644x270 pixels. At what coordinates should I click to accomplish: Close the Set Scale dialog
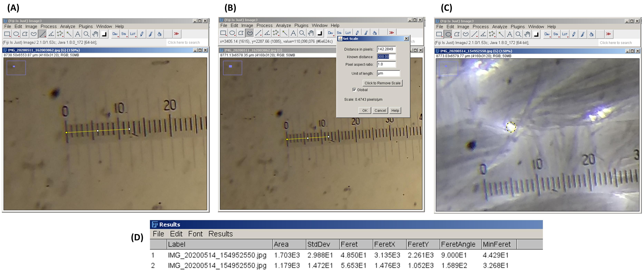click(406, 38)
